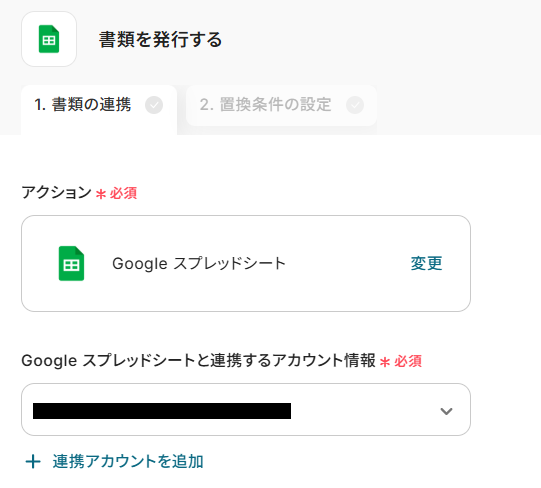
Task: Click the アクション field label
Action: click(x=56, y=193)
